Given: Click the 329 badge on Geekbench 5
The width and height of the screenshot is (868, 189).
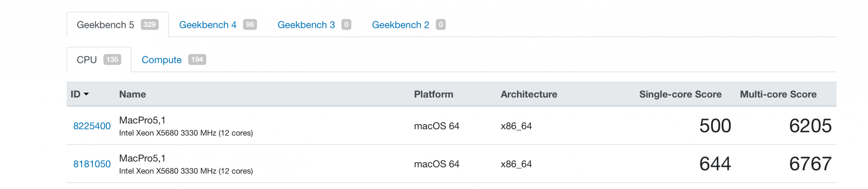Looking at the screenshot, I should pyautogui.click(x=149, y=25).
